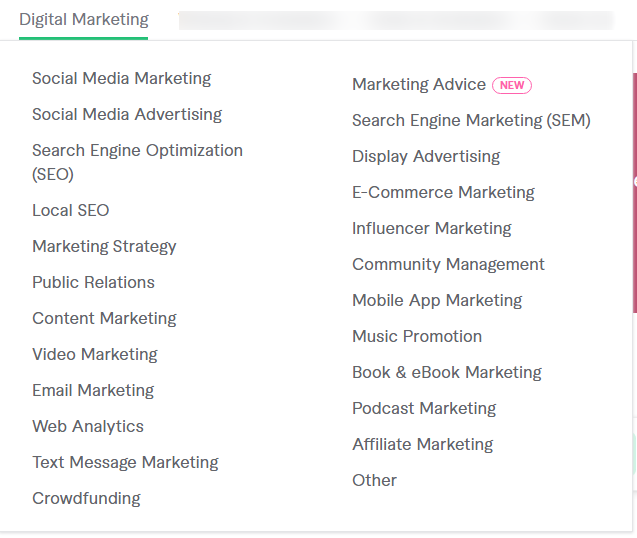This screenshot has height=538, width=637.
Task: Open Marketing Advice category
Action: tap(418, 84)
